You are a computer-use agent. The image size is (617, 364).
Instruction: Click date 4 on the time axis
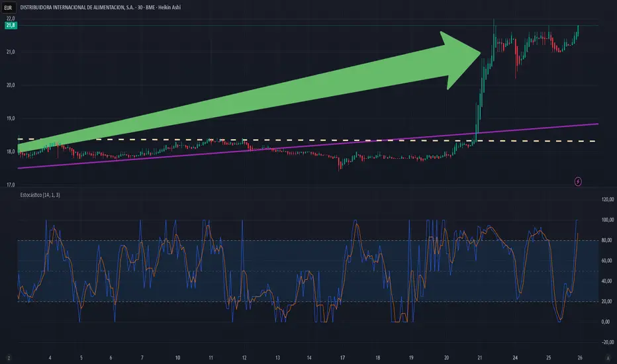[x=50, y=357]
